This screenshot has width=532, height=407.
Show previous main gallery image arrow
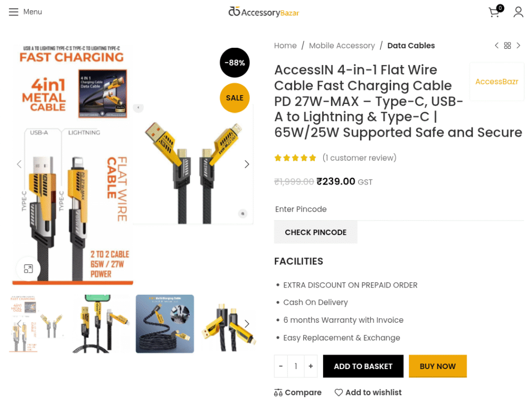tap(19, 164)
